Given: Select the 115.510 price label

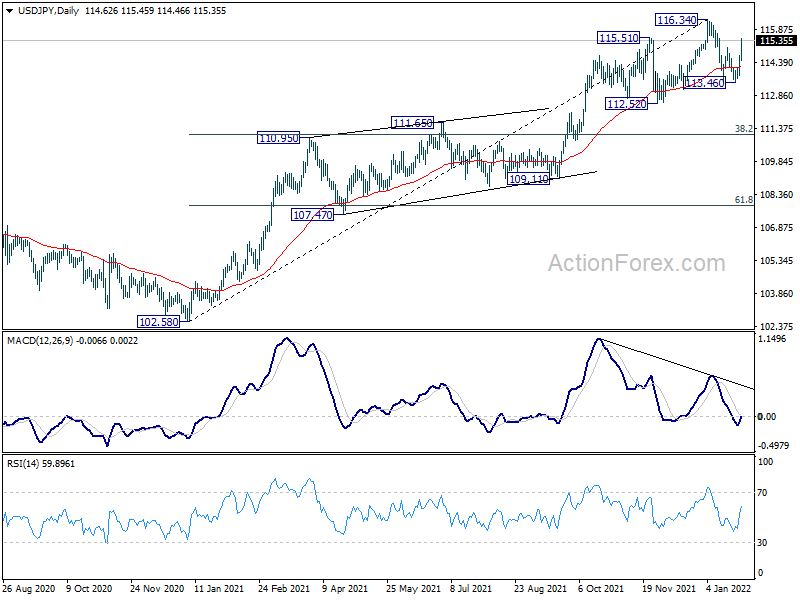Looking at the screenshot, I should [x=618, y=38].
